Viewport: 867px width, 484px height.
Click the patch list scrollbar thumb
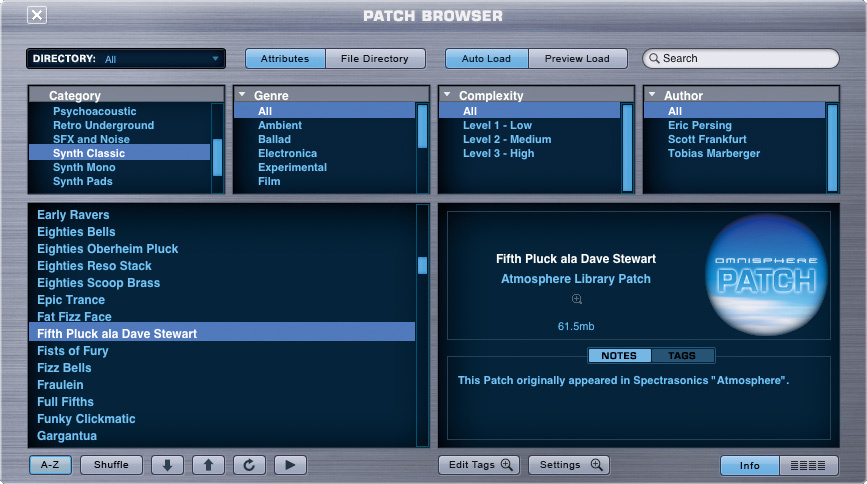(x=422, y=266)
